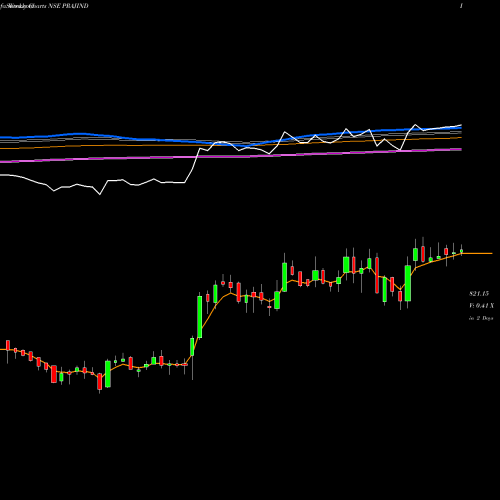Click the lowest red candle near chart bottom
500x500 pixels.
(x=99, y=382)
